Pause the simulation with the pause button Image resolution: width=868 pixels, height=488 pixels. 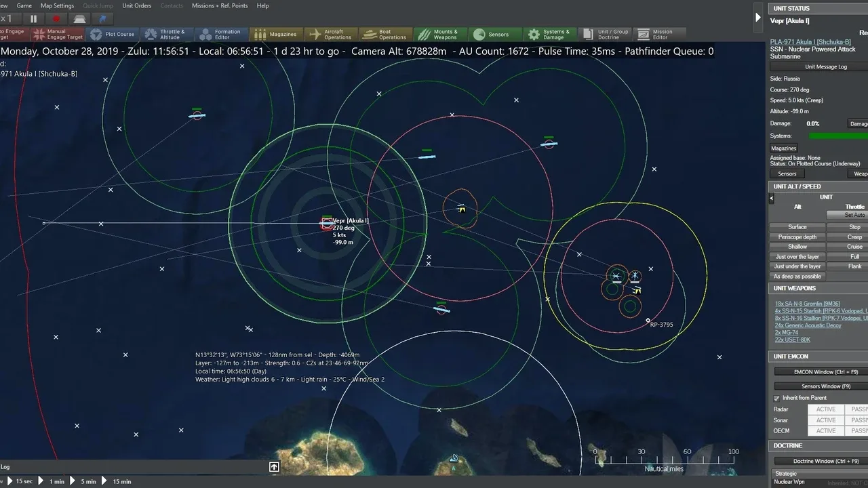point(33,19)
